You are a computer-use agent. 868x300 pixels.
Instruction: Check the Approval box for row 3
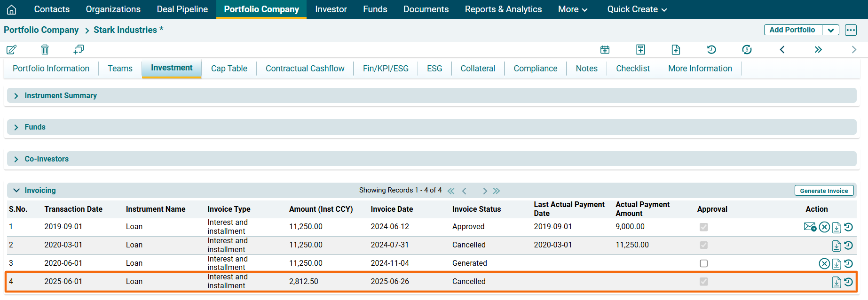(703, 263)
